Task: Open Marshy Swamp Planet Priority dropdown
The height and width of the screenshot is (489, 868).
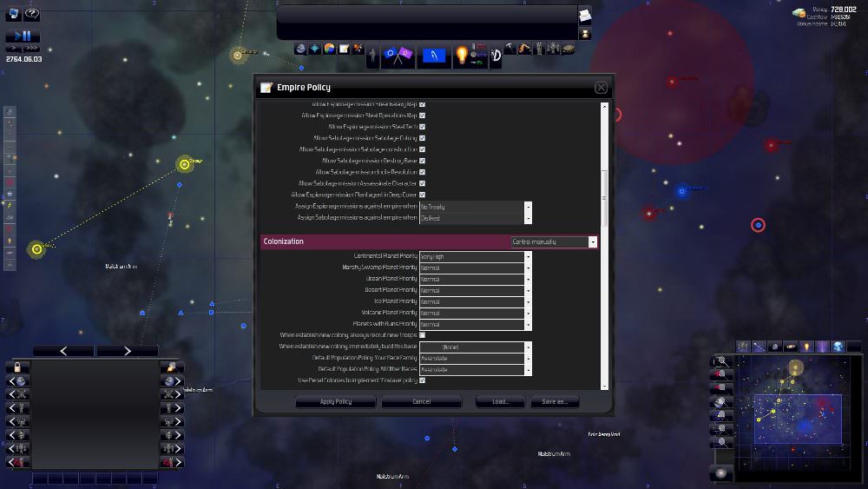Action: tap(476, 268)
